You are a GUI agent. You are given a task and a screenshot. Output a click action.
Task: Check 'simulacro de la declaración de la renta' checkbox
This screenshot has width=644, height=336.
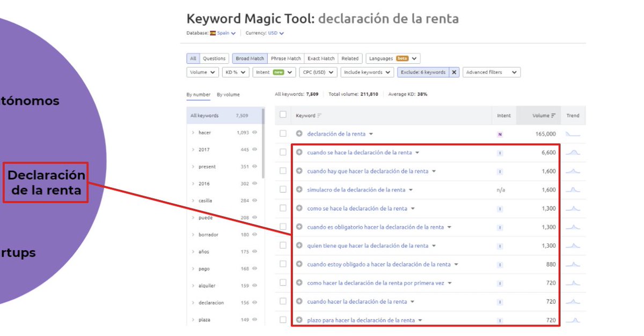283,190
